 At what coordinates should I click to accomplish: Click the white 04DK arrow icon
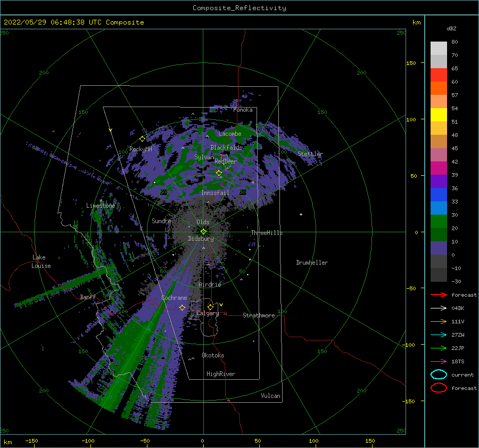(x=439, y=308)
